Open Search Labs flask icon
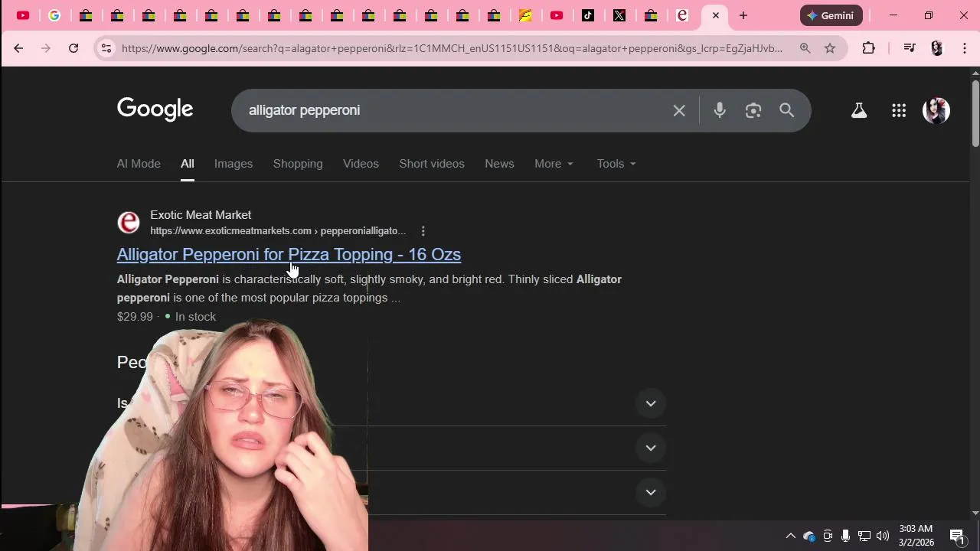980x551 pixels. pos(859,110)
